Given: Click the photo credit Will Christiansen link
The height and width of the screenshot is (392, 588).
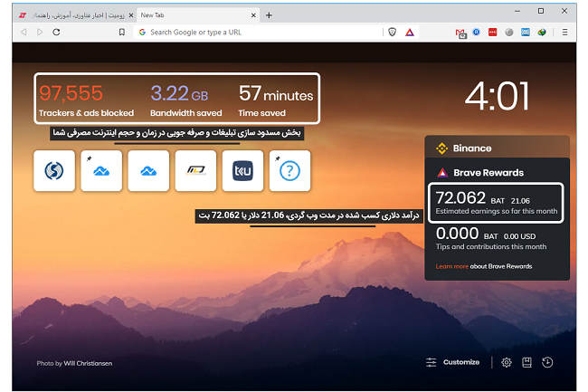Looking at the screenshot, I should pos(88,363).
